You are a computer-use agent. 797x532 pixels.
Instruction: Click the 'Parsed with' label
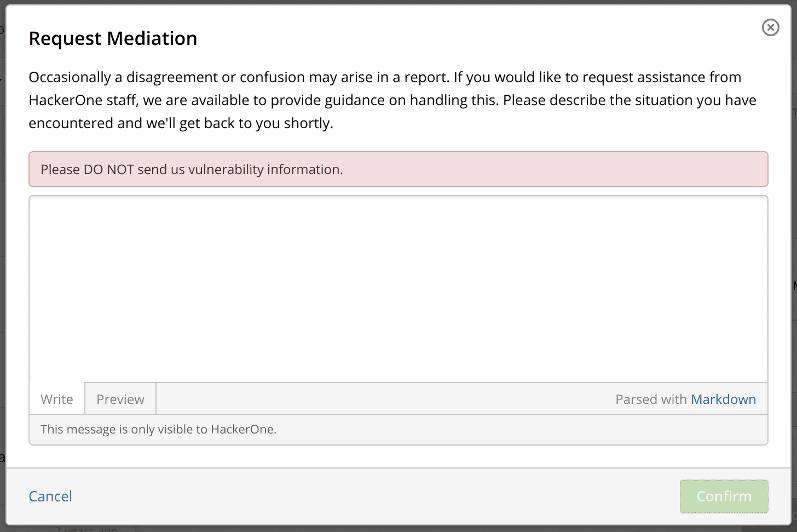click(x=651, y=399)
